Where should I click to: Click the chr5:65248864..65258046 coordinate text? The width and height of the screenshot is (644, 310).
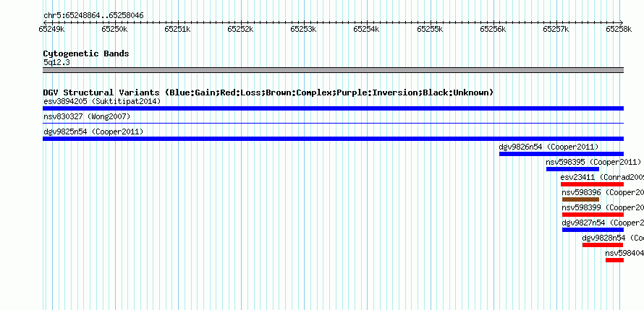tap(93, 16)
